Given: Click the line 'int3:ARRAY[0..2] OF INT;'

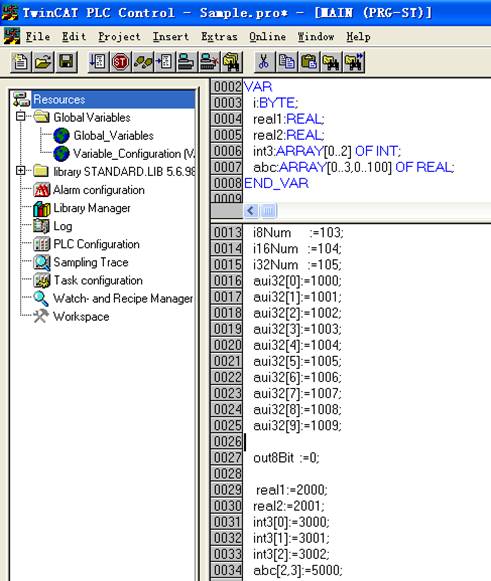Looking at the screenshot, I should click(327, 151).
